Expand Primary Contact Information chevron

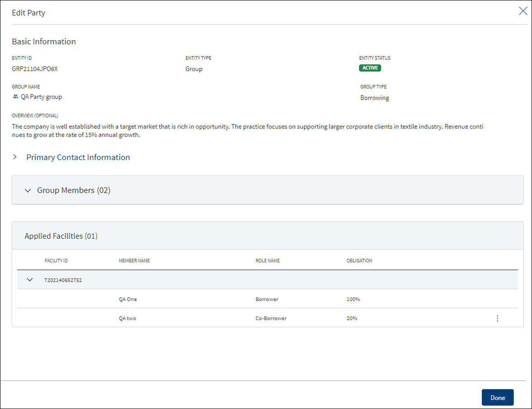pos(15,157)
